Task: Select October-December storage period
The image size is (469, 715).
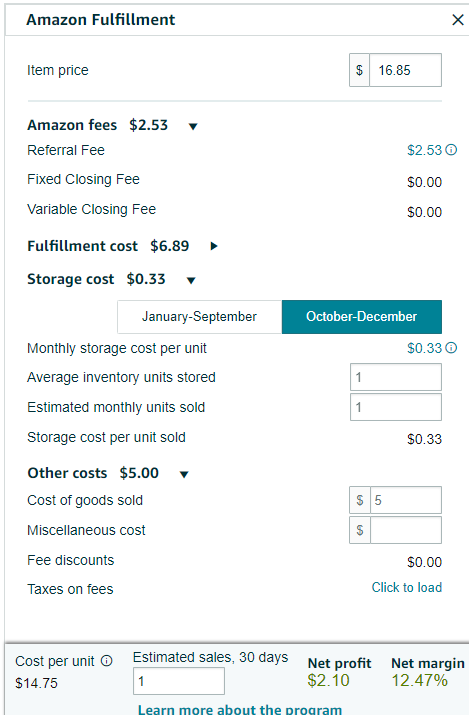Action: [x=362, y=316]
